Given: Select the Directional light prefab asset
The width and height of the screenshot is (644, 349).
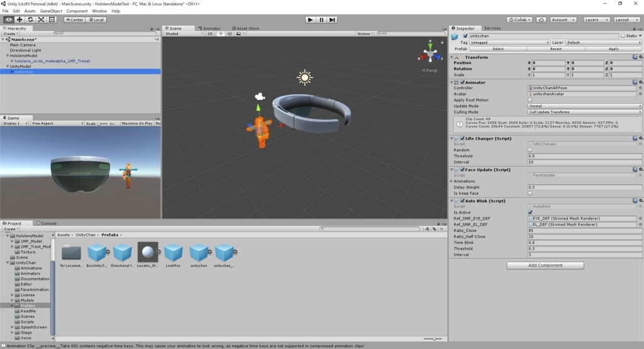Looking at the screenshot, I should point(122,255).
